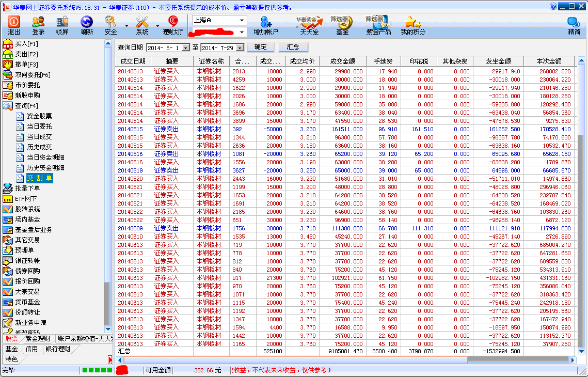Open the 安全 menu dropdown arrow
Viewport: 588px width, 377px height.
(126, 25)
